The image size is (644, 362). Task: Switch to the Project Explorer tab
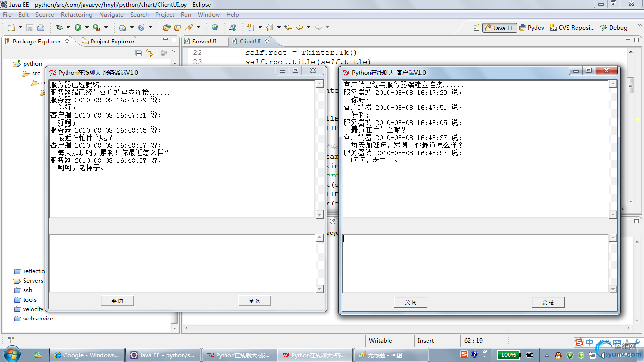108,42
